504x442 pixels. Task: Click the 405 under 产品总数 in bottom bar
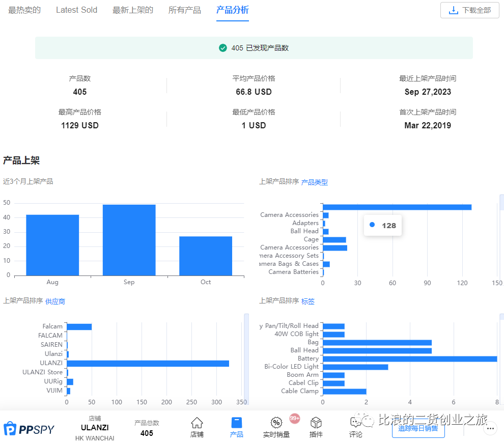coord(147,433)
